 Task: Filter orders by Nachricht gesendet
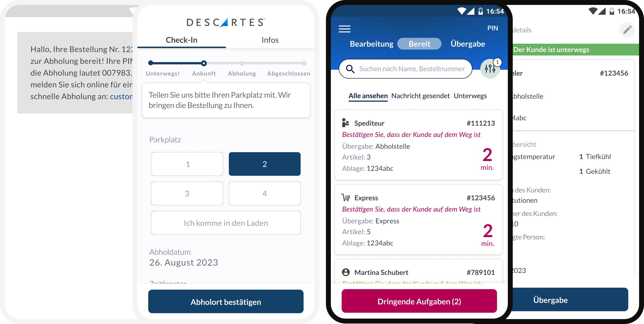(x=420, y=96)
